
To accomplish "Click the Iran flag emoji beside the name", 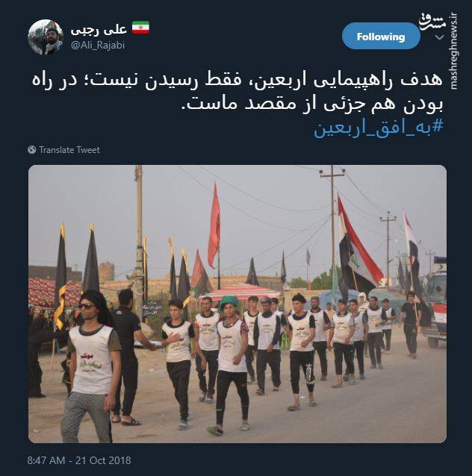I will click(140, 28).
